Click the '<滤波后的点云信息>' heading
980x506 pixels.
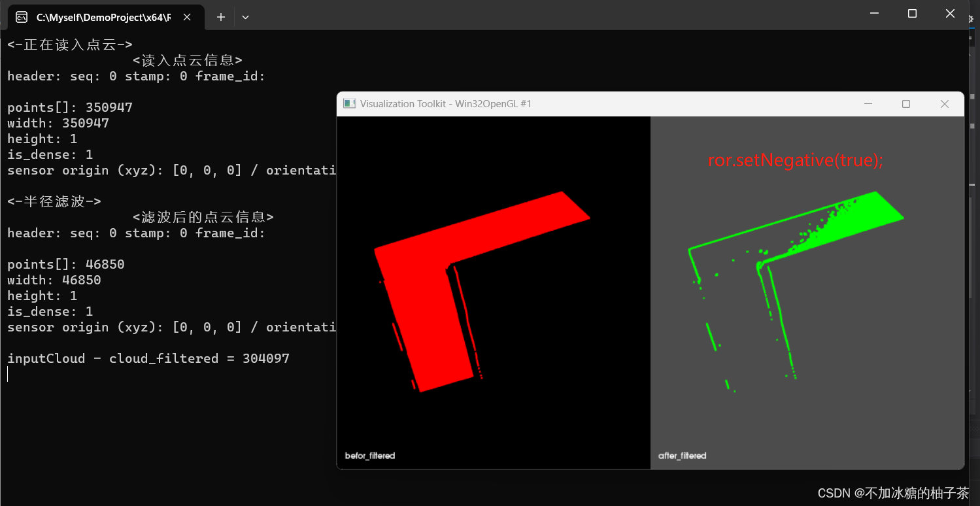(203, 218)
